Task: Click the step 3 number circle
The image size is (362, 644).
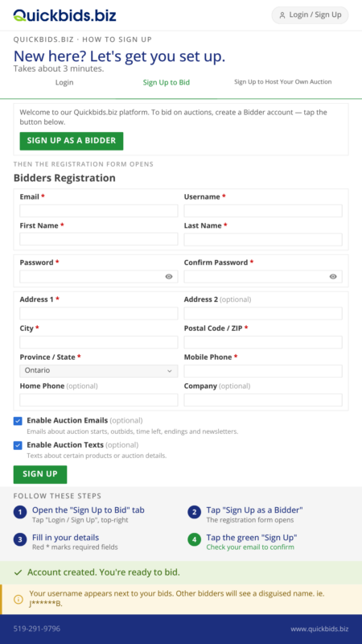Action: pos(19,539)
